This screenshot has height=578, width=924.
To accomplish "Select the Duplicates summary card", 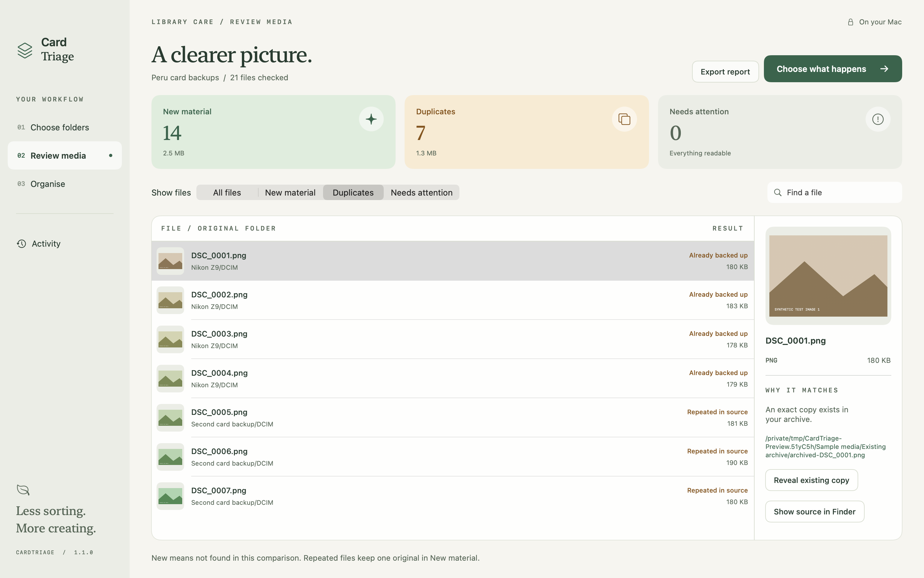I will tap(526, 132).
